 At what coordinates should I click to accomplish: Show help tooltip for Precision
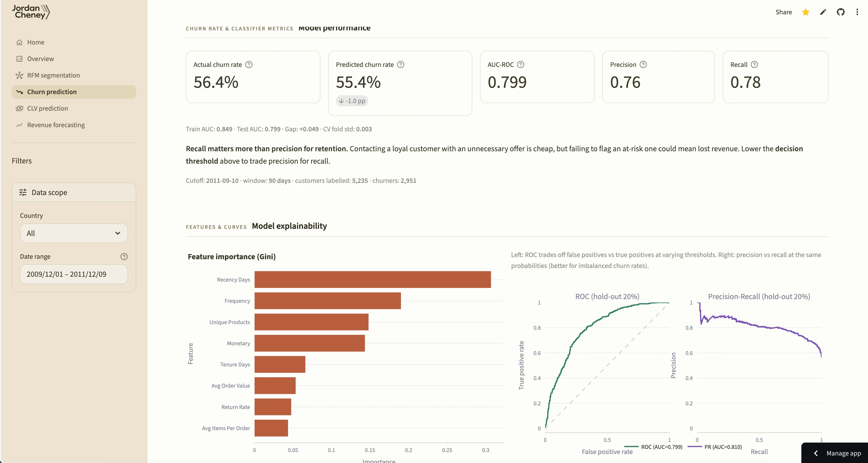(x=643, y=65)
